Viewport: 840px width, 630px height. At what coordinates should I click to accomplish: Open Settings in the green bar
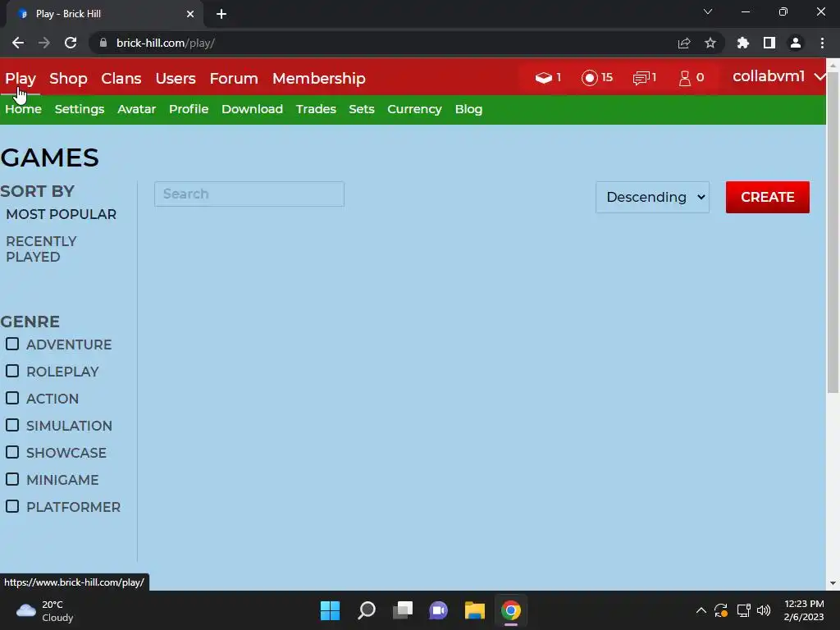point(80,109)
